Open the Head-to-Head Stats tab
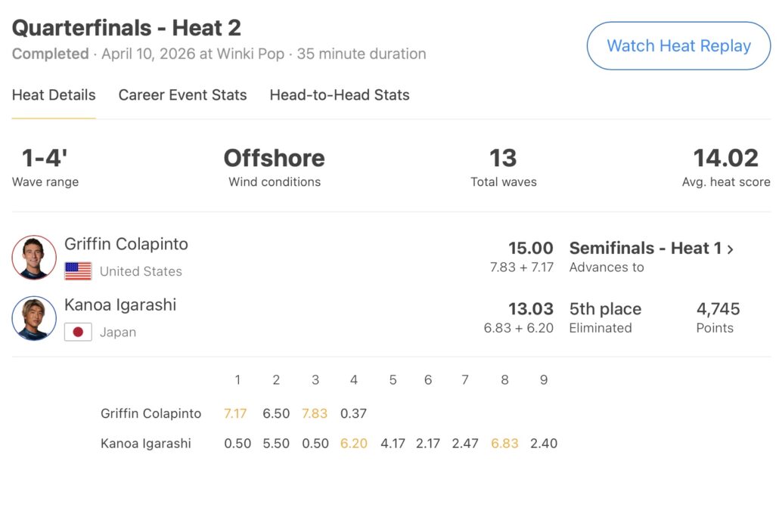The width and height of the screenshot is (779, 532). (340, 95)
